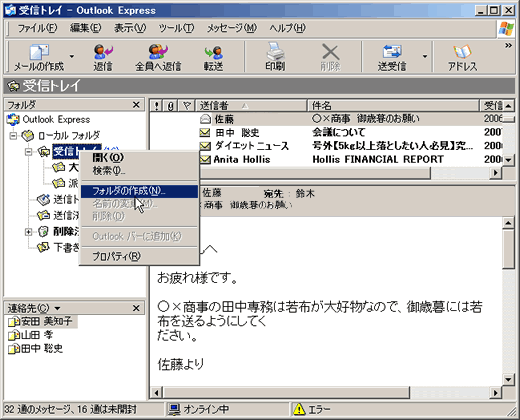
Task: Collapse the ローカル フォルダ tree node
Action: [x=13, y=136]
